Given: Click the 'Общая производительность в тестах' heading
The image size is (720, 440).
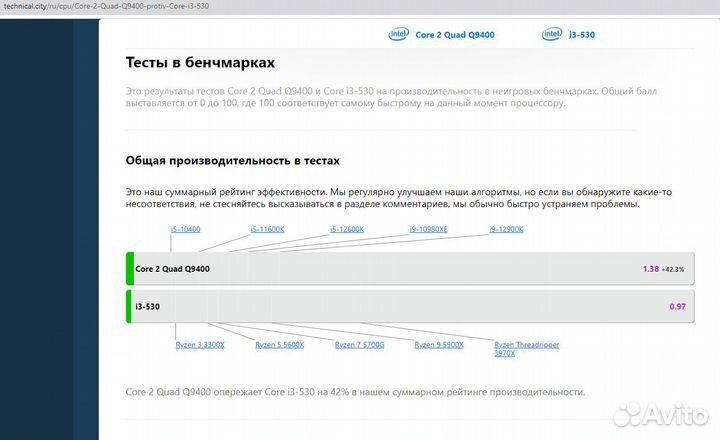Looking at the screenshot, I should point(233,161).
